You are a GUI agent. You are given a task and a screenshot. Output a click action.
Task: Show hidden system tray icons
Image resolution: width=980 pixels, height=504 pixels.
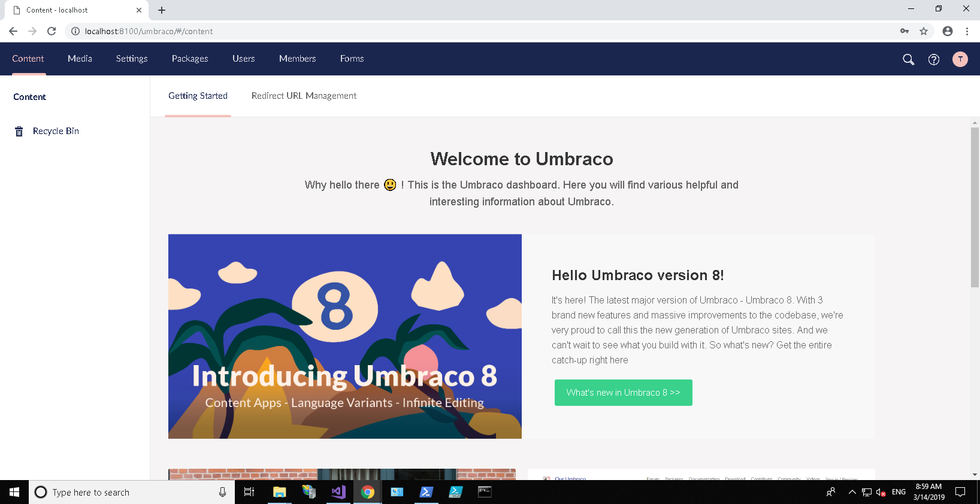pyautogui.click(x=852, y=492)
